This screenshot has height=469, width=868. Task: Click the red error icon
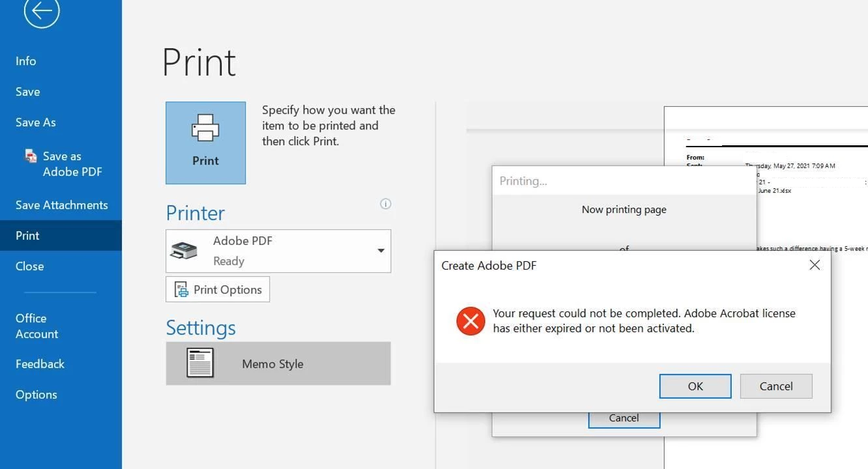point(470,321)
